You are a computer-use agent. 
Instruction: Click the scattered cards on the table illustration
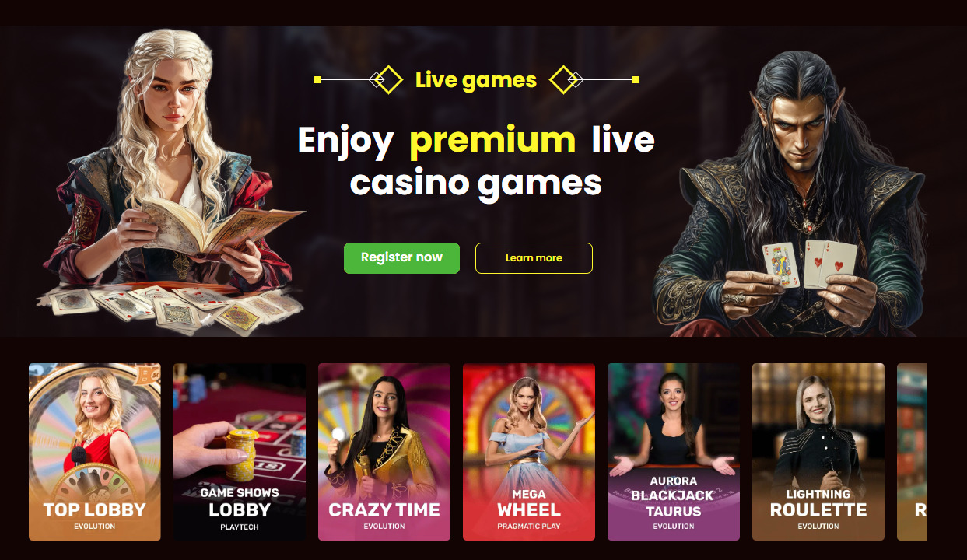point(171,307)
